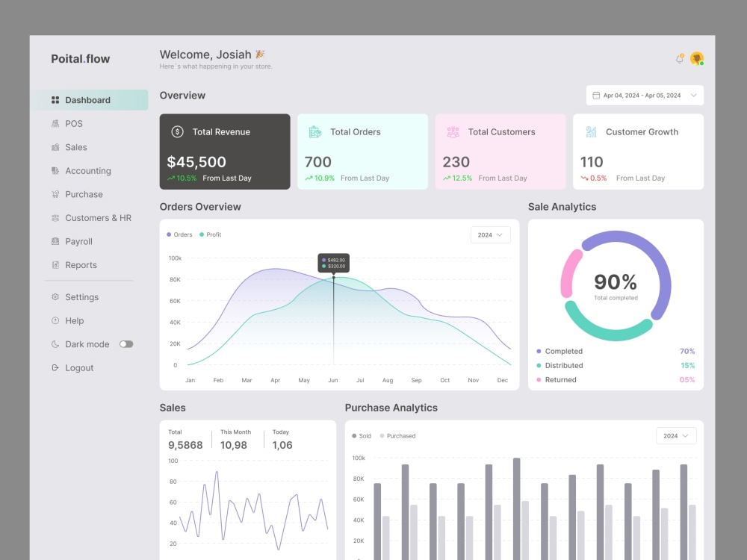The width and height of the screenshot is (747, 560).
Task: Click the Help question mark icon
Action: click(55, 320)
